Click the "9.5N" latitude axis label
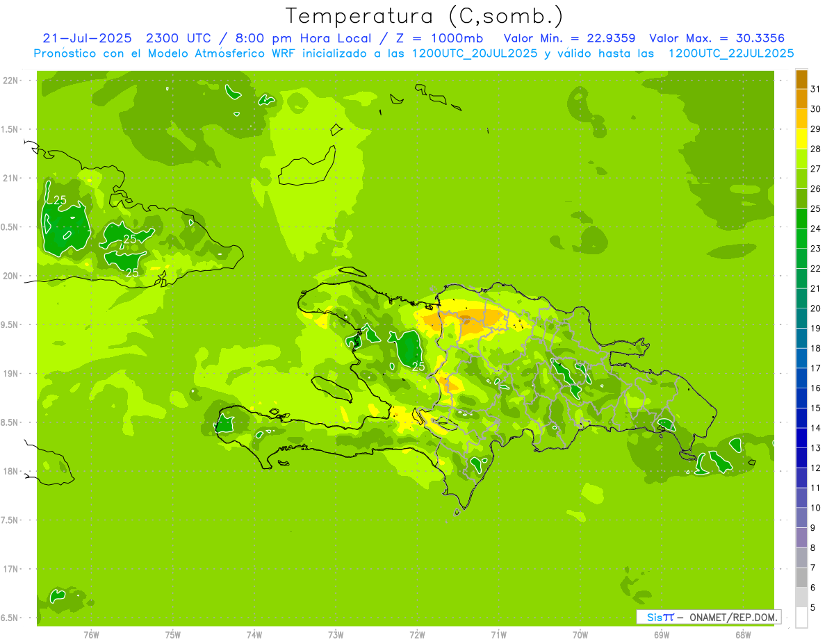 click(x=10, y=324)
